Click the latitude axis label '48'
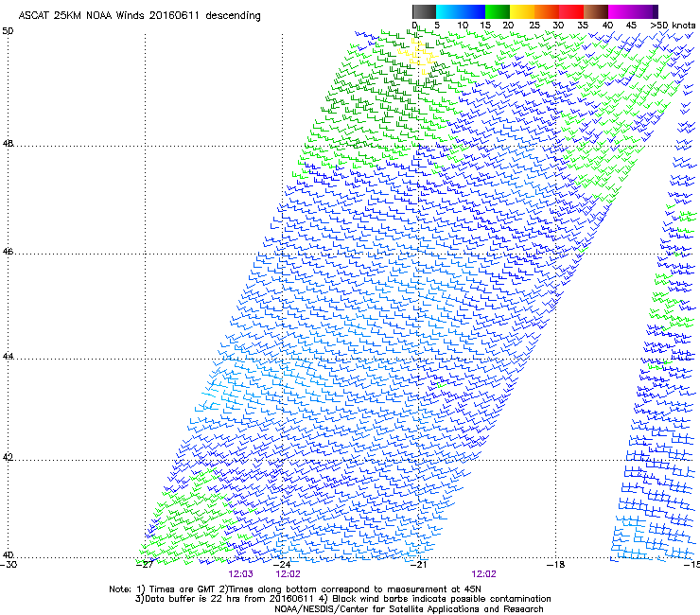The width and height of the screenshot is (700, 615). tap(8, 144)
